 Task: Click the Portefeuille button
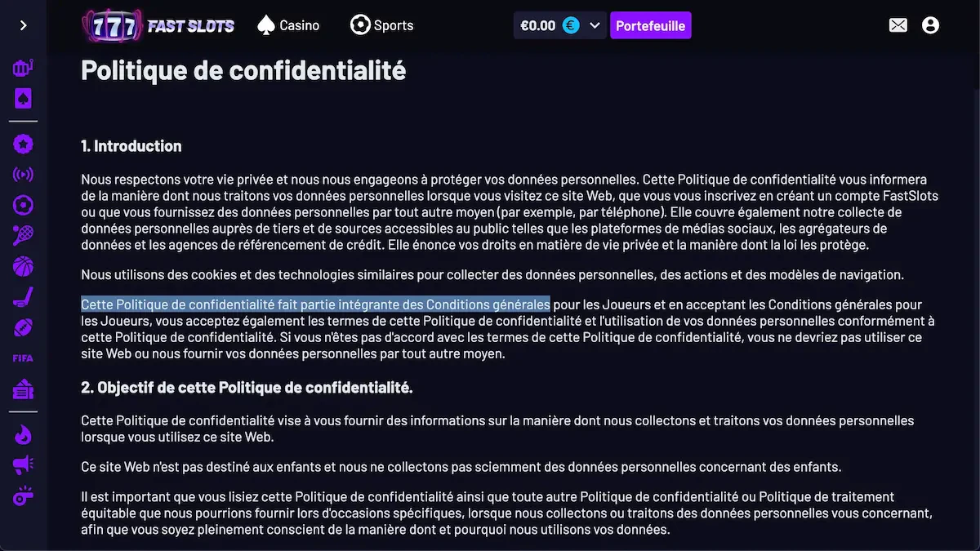coord(650,25)
